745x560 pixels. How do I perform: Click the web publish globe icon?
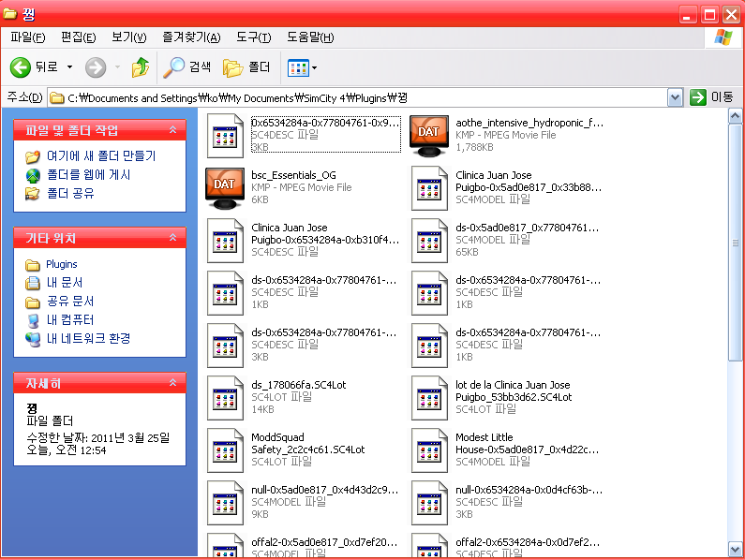33,176
